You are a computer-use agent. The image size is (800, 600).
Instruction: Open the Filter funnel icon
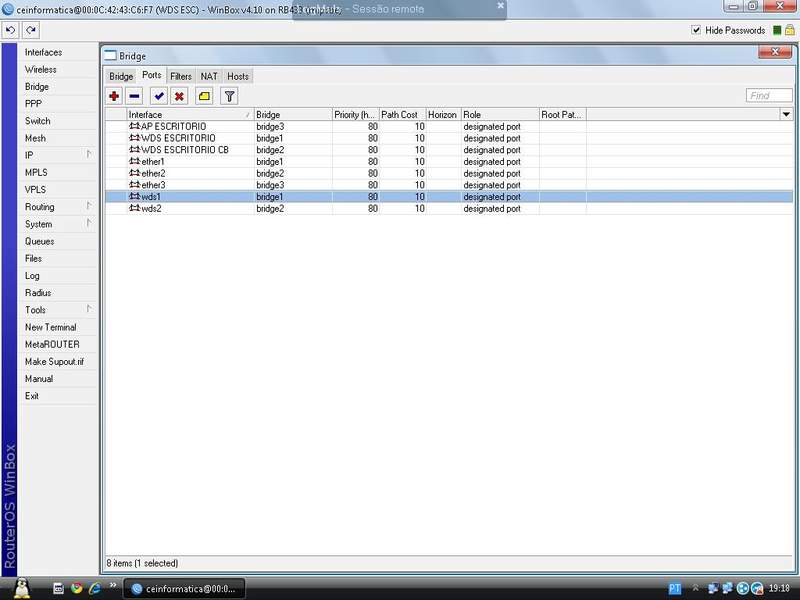(229, 96)
